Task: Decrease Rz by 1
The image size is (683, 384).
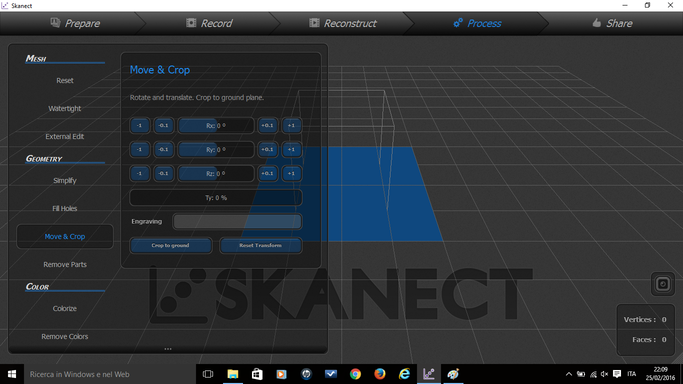Action: [x=139, y=173]
